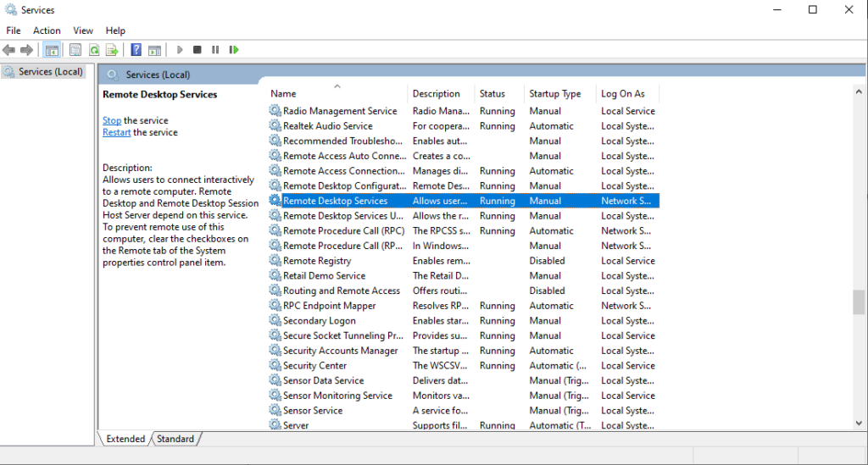Click the Restart the service link
Viewport: 868px width, 465px height.
[x=116, y=132]
